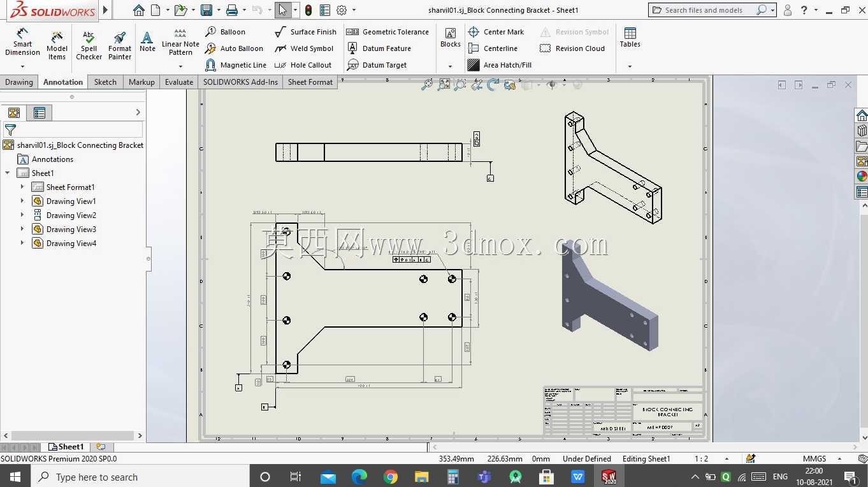
Task: Open the Windows Start menu
Action: coord(15,477)
